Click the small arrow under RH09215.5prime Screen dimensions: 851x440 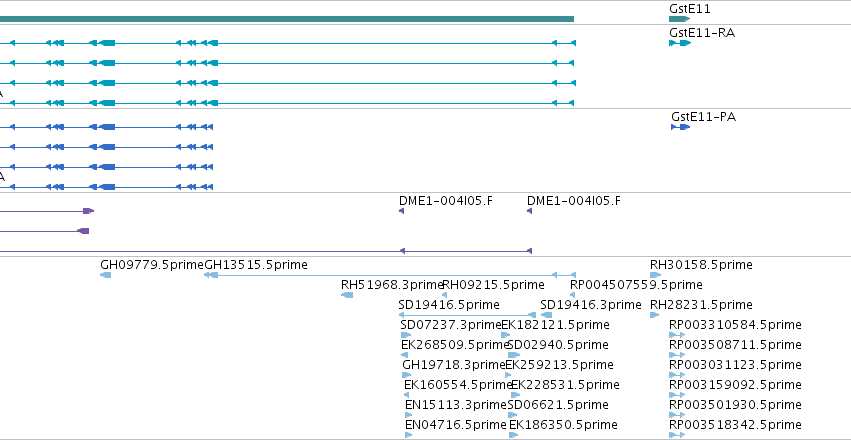point(444,295)
